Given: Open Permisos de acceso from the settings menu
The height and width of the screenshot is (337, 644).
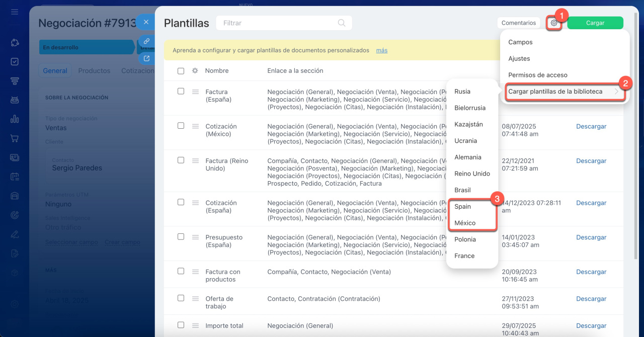Looking at the screenshot, I should 537,75.
